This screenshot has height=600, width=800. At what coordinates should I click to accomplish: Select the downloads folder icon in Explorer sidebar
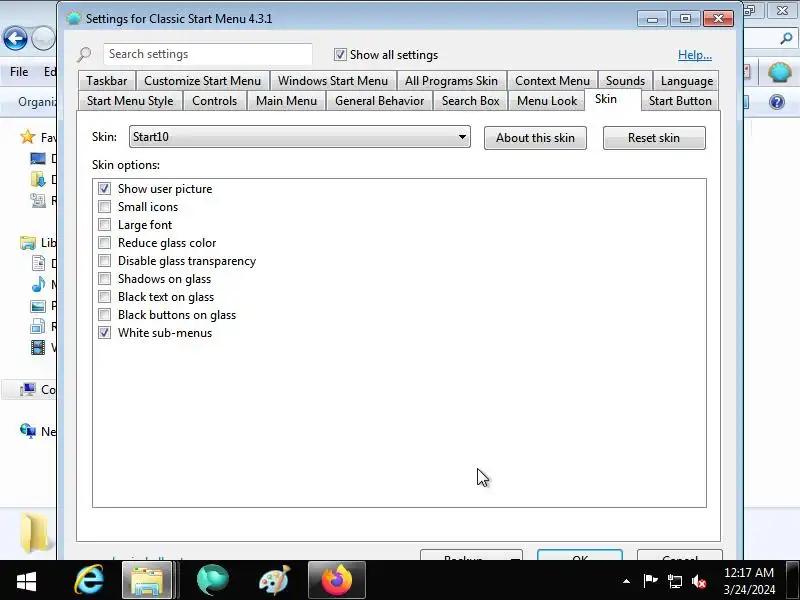pyautogui.click(x=38, y=179)
